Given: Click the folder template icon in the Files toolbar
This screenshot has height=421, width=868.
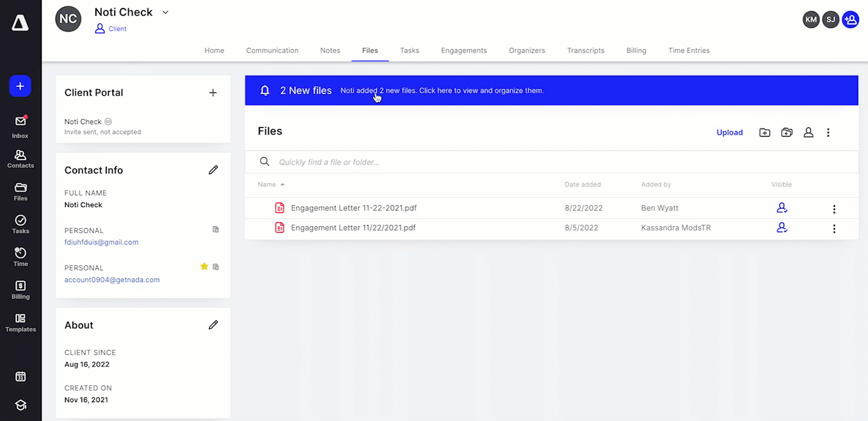Looking at the screenshot, I should pyautogui.click(x=787, y=132).
